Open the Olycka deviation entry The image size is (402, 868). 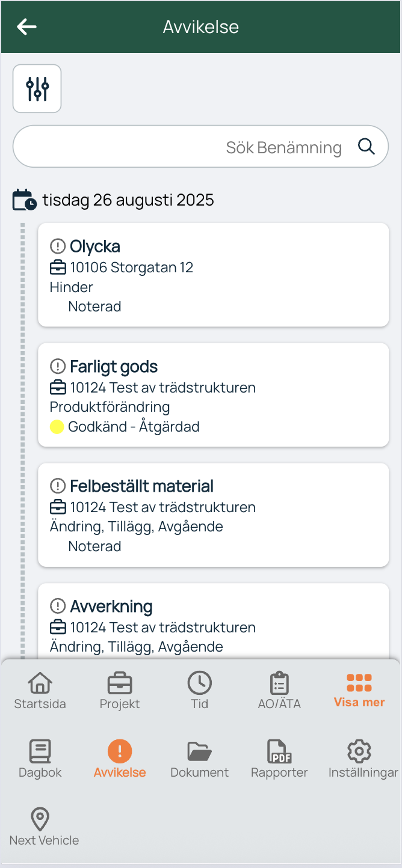pos(213,275)
